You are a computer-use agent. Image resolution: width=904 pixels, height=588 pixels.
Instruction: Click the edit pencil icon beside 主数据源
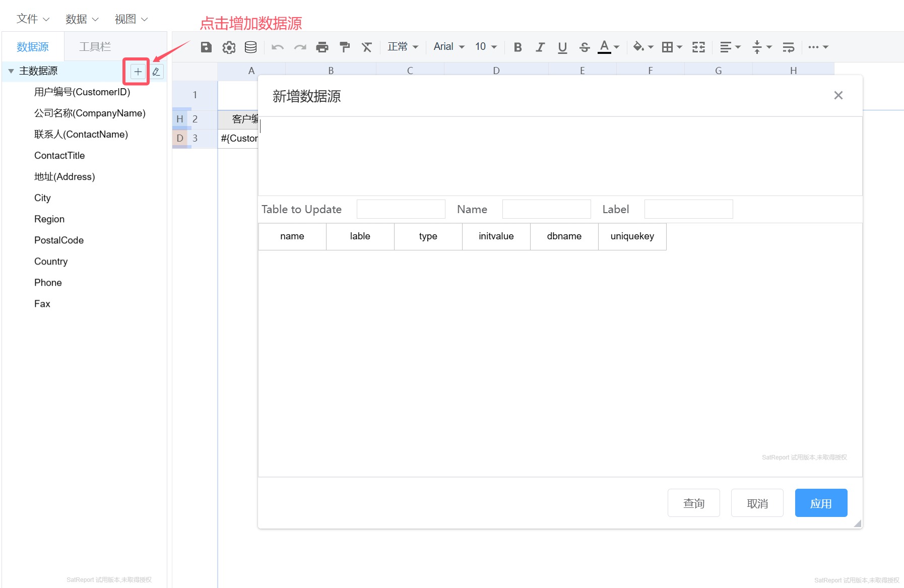pos(157,72)
